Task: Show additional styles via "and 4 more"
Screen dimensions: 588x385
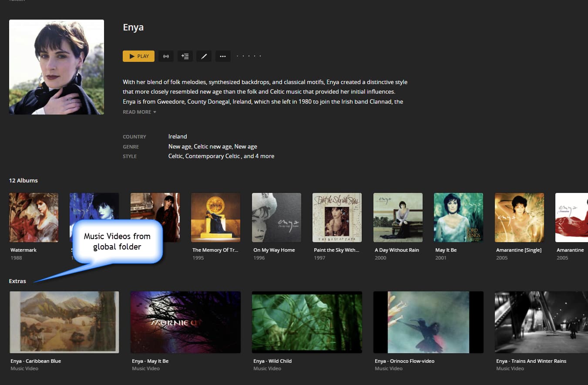Action: [259, 156]
